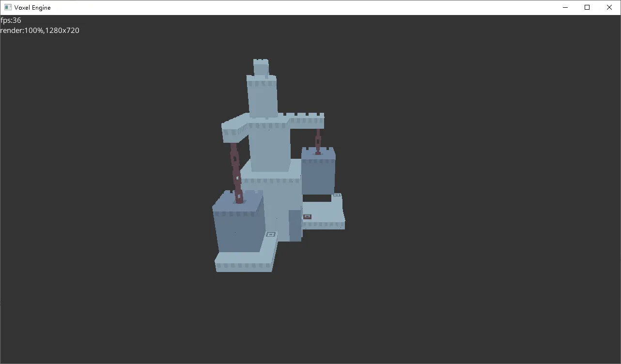Close the Voxel Engine window
The height and width of the screenshot is (364, 621).
(609, 7)
